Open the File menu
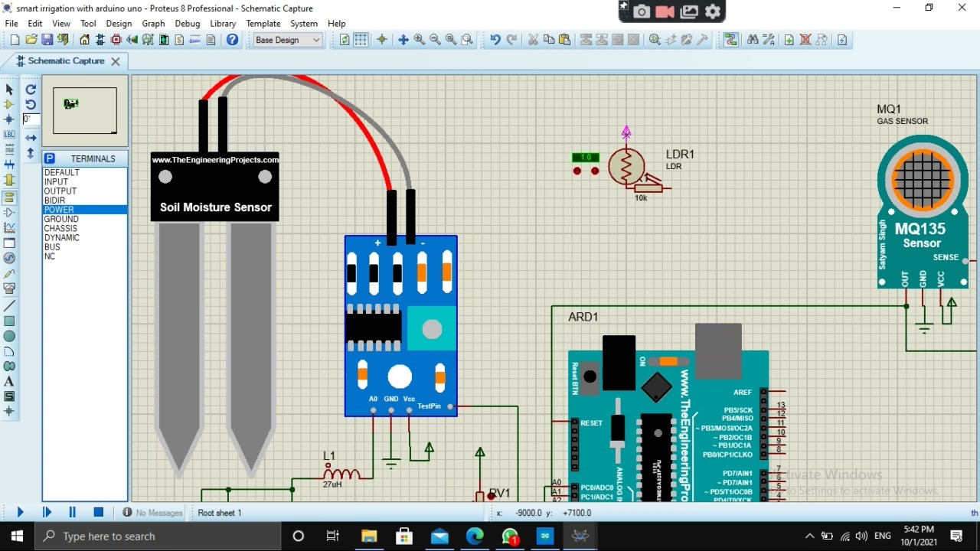Screen dimensions: 980x551 click(11, 24)
